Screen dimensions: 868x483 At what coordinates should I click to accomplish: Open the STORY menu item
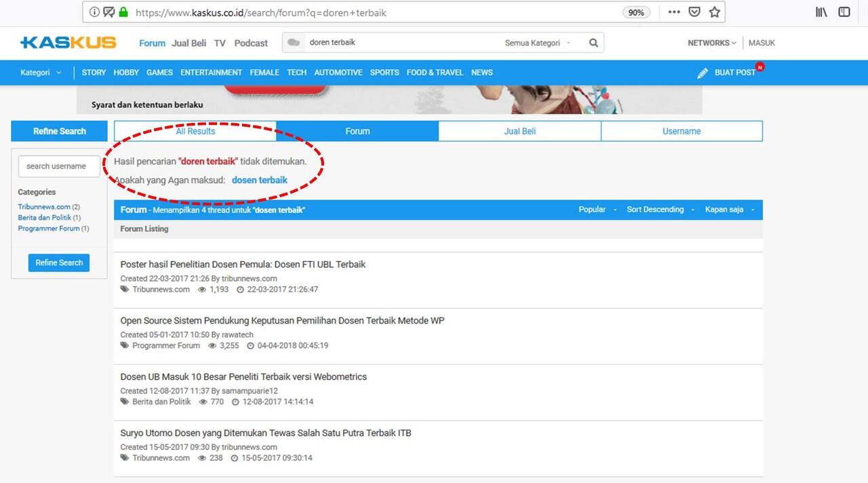point(94,73)
